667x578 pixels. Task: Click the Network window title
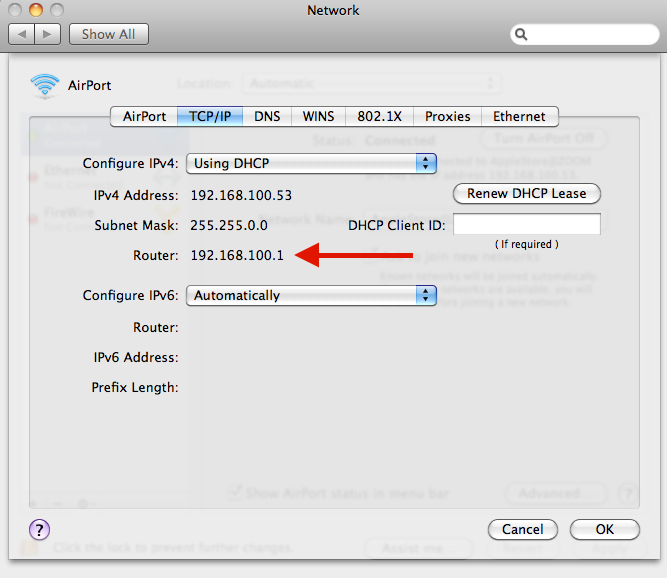click(x=333, y=10)
